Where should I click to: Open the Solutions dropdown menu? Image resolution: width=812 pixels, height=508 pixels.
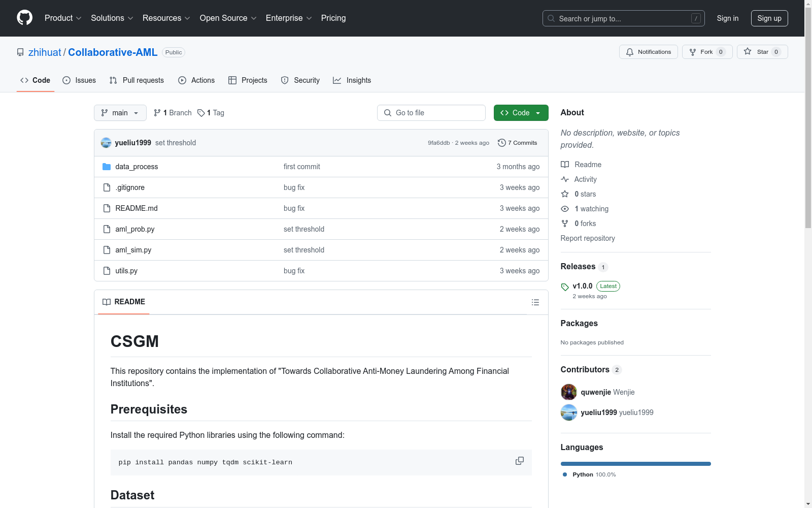(x=112, y=18)
